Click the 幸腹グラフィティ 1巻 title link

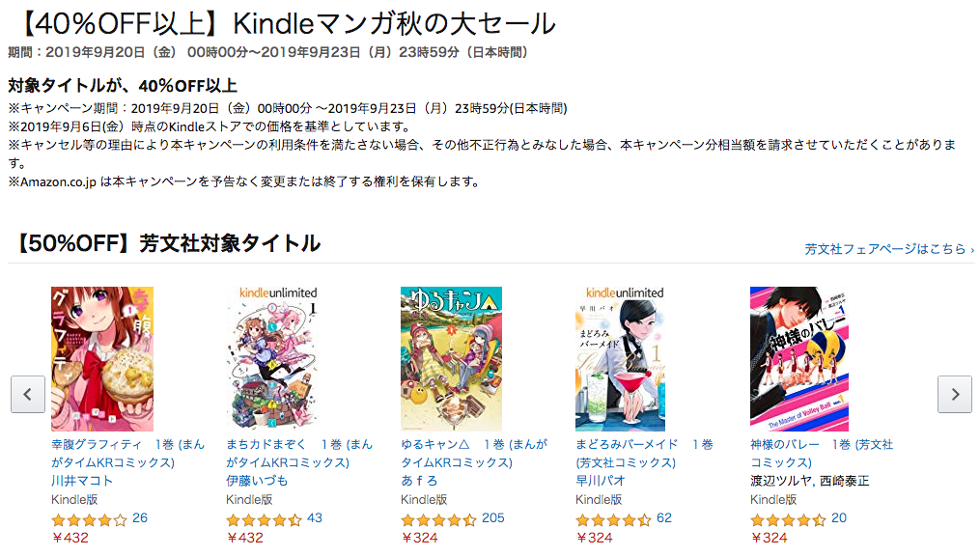pos(128,454)
